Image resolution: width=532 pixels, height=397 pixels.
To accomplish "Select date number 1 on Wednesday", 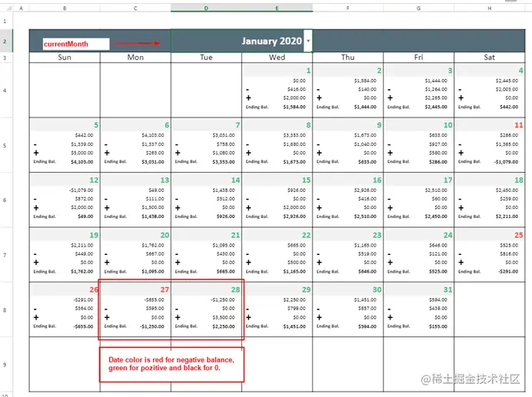I will [308, 71].
